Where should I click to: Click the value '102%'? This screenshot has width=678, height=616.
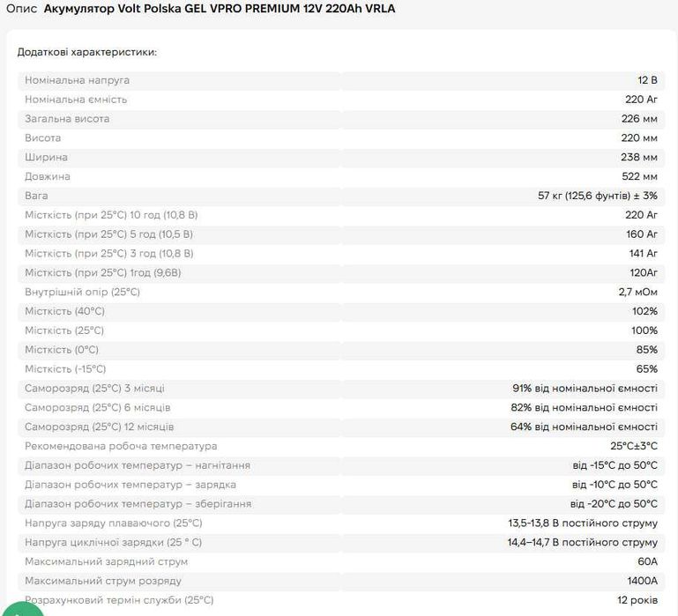tap(644, 311)
